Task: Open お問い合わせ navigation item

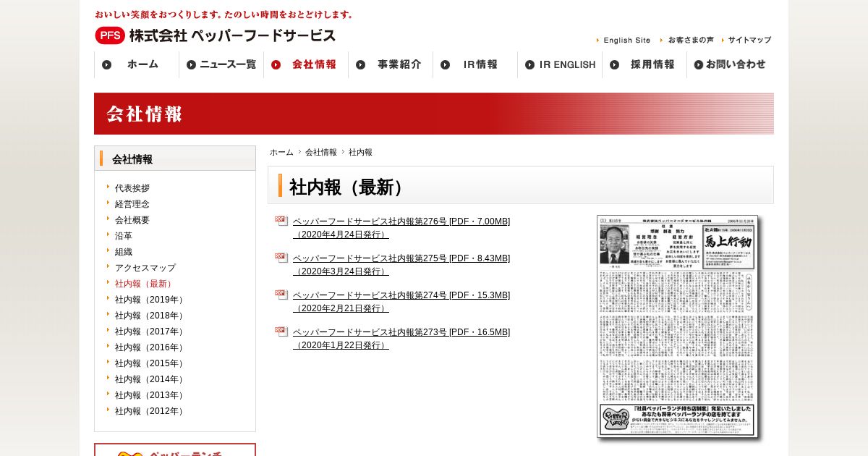Action: [730, 64]
